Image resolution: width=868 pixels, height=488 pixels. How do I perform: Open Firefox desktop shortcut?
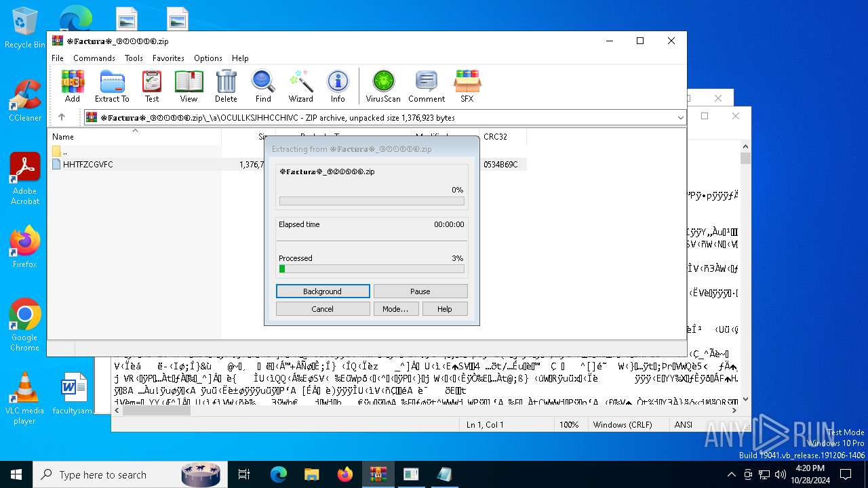tap(25, 247)
